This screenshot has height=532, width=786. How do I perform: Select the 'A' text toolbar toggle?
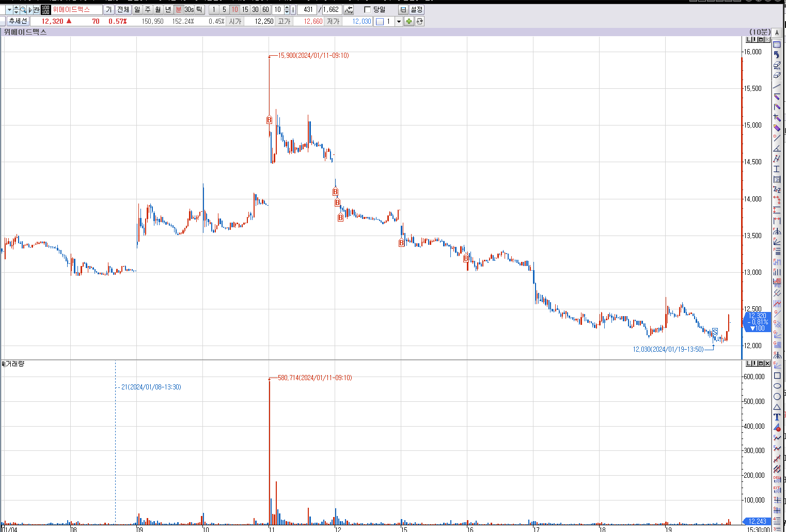pos(777,33)
